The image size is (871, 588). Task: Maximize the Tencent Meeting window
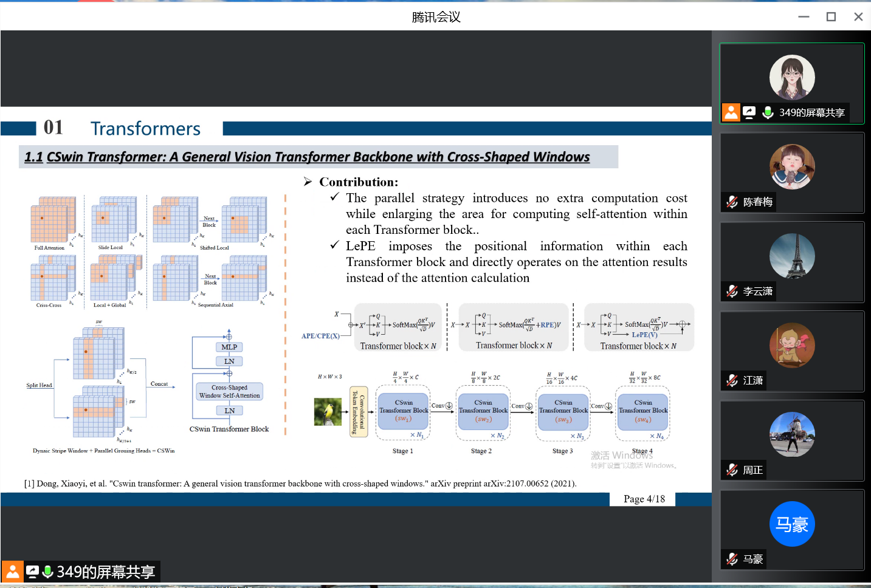click(831, 17)
